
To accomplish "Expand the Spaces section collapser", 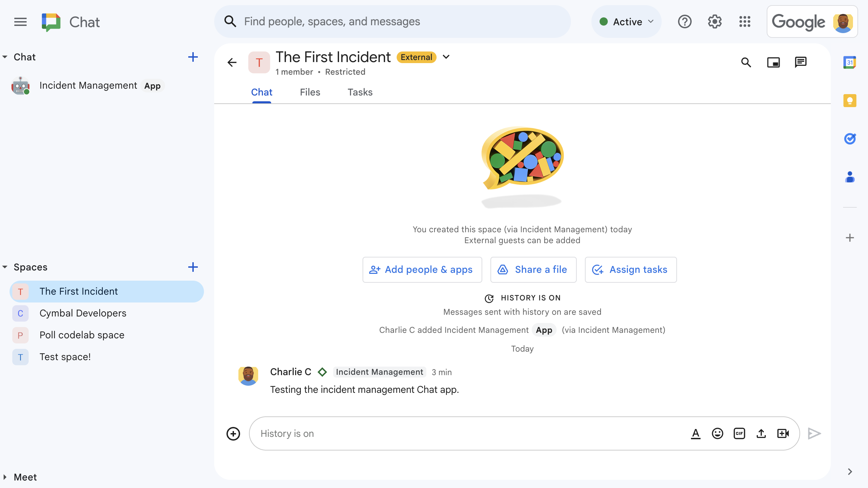I will tap(5, 267).
